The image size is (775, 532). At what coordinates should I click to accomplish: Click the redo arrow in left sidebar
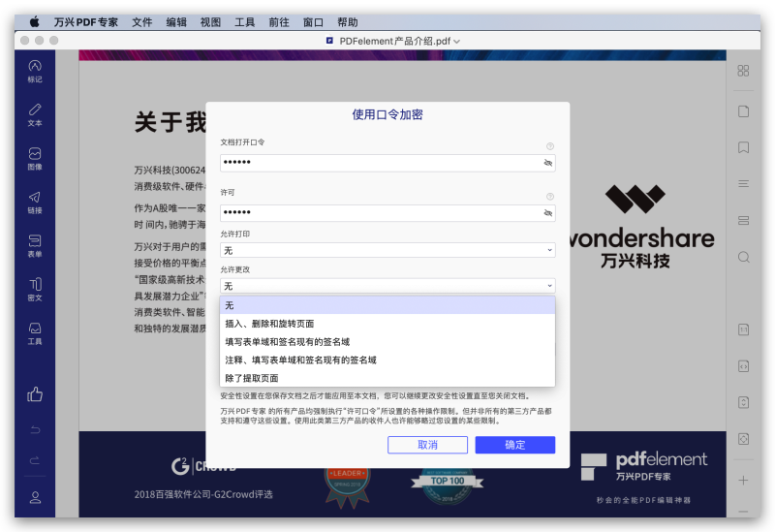coord(35,460)
